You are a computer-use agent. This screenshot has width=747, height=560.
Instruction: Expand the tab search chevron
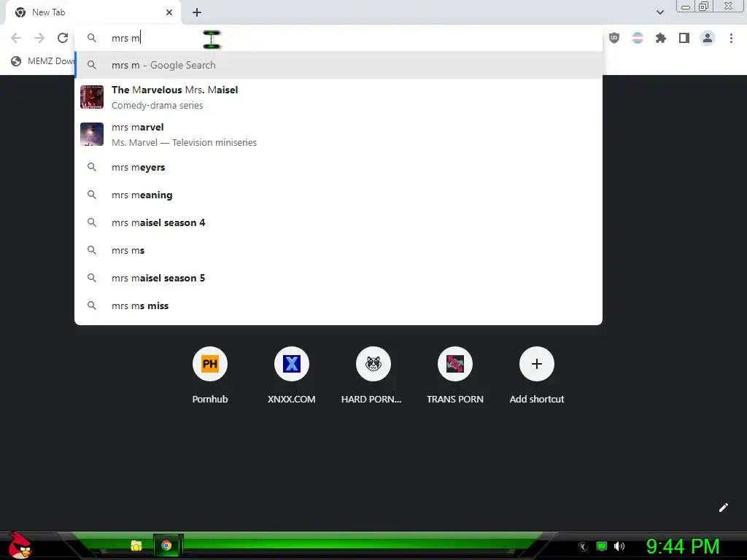click(660, 12)
